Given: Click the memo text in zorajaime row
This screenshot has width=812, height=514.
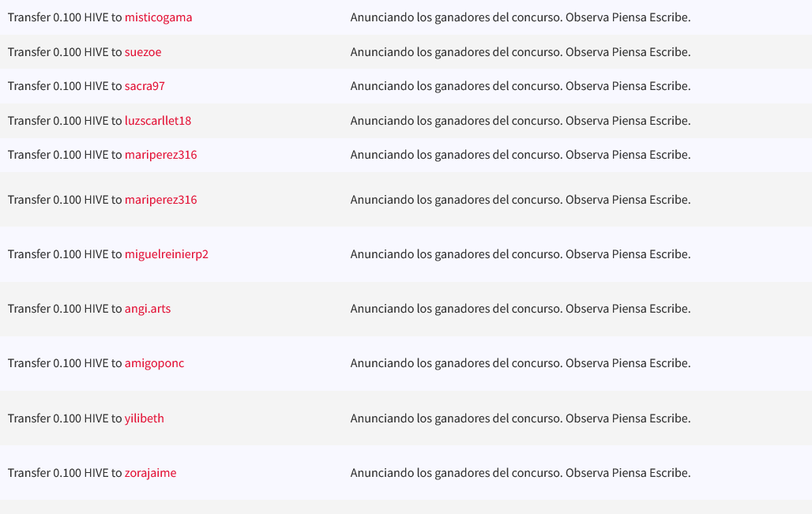Looking at the screenshot, I should click(520, 473).
